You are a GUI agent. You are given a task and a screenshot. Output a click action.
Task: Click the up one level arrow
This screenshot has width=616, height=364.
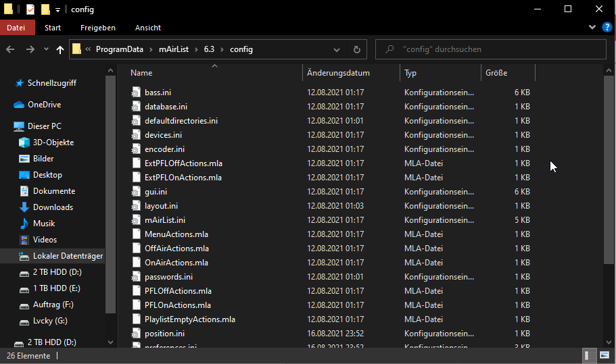[60, 49]
